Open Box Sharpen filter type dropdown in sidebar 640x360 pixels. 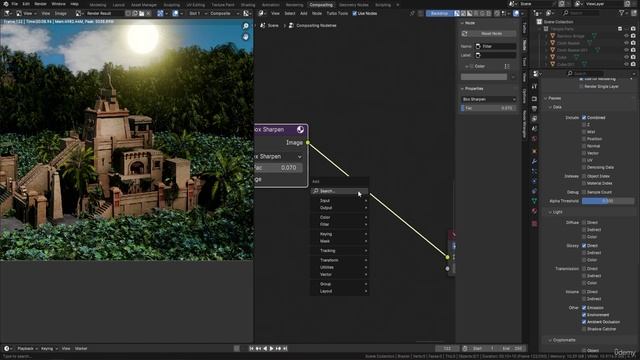tap(489, 99)
